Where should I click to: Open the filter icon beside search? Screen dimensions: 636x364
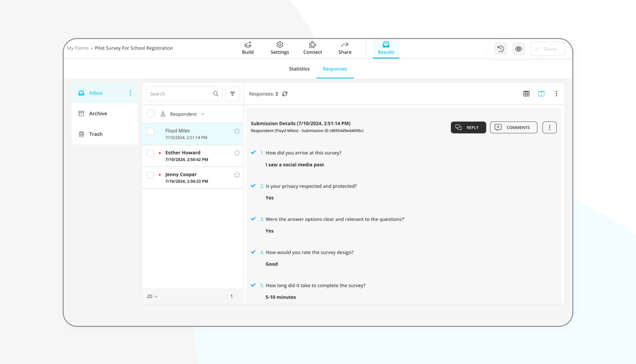[233, 94]
